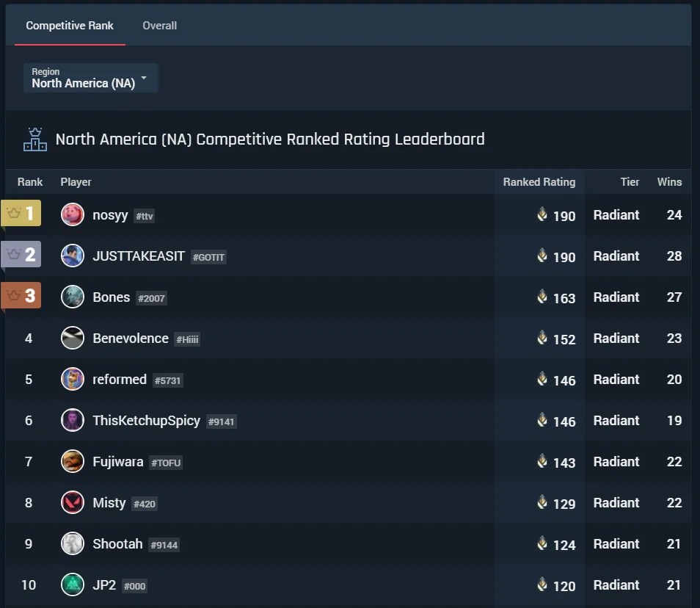Open the Overall tab
700x608 pixels.
click(159, 26)
